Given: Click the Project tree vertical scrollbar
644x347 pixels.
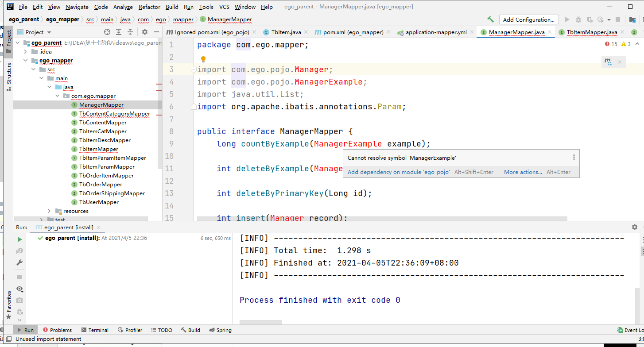Looking at the screenshot, I should 160,104.
